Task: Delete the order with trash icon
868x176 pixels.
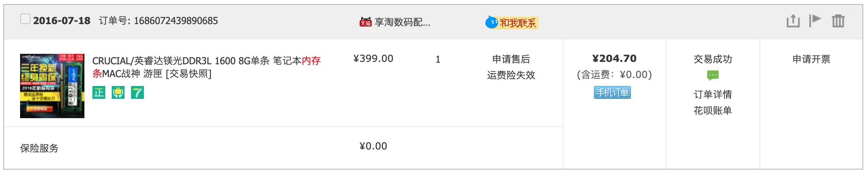Action: (x=838, y=21)
